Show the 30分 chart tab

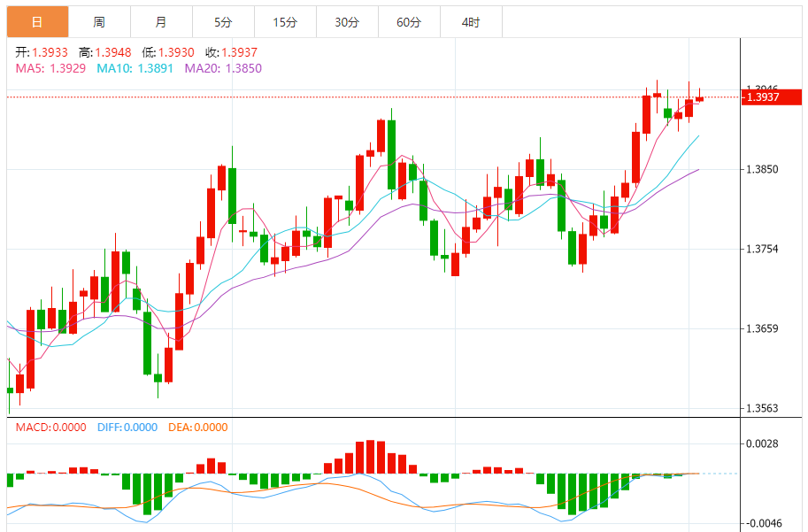347,22
